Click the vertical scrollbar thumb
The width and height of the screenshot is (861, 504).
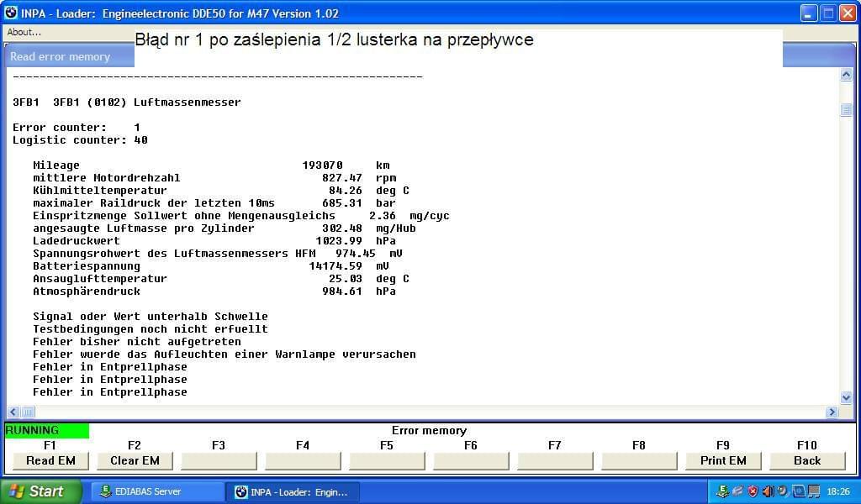point(846,110)
